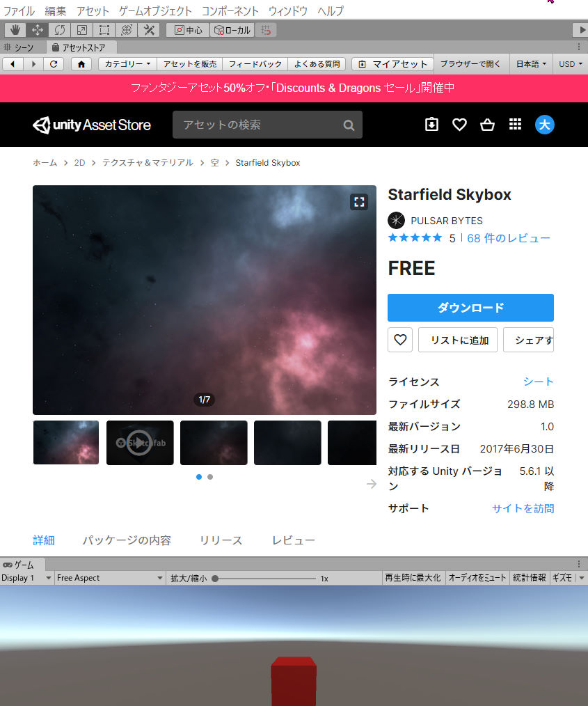Go back in Asset Store browser
This screenshot has width=588, height=706.
[x=13, y=64]
